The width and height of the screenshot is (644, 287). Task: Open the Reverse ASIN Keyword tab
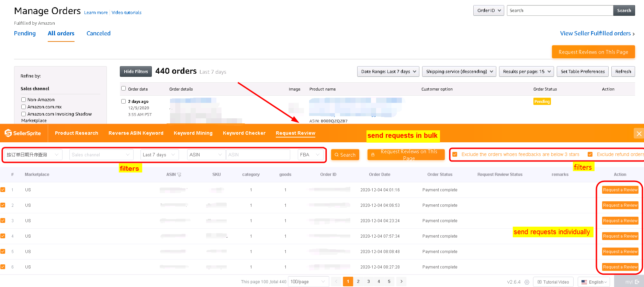(x=136, y=133)
